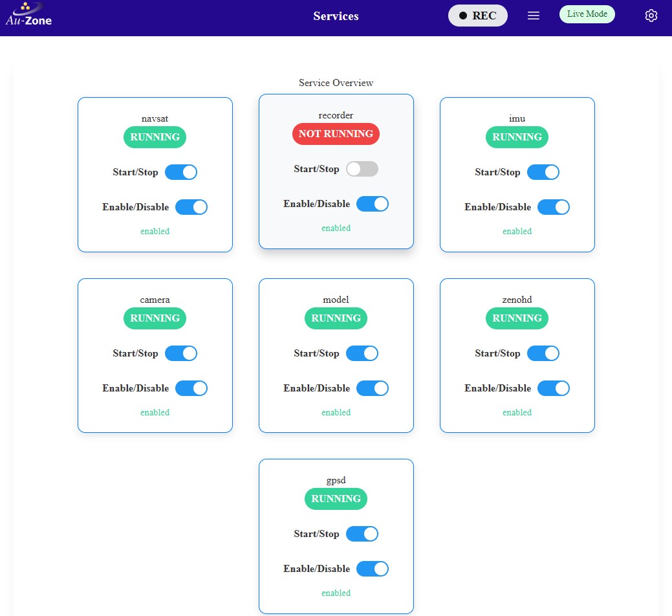The width and height of the screenshot is (672, 616).
Task: Toggle model Start/Stop switch
Action: click(x=362, y=353)
